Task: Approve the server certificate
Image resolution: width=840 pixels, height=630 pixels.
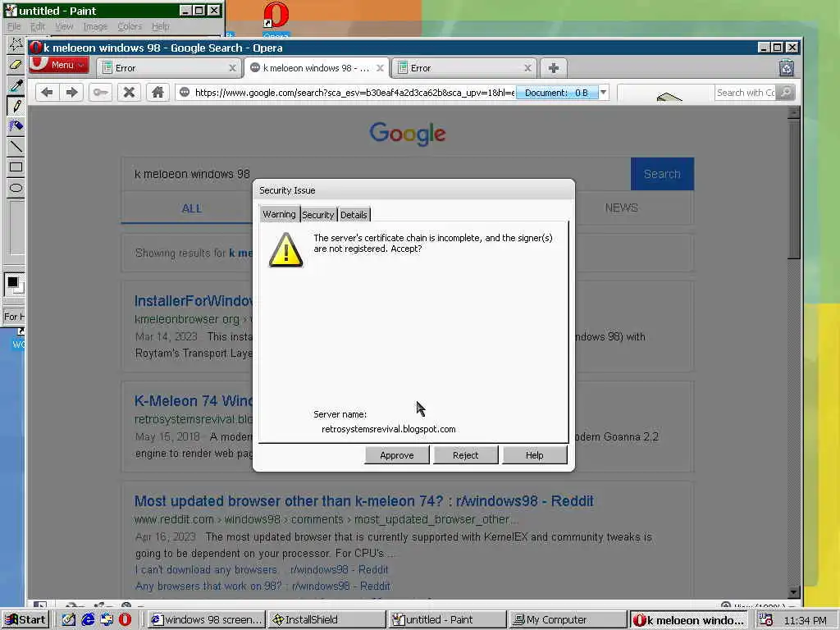Action: 396,455
